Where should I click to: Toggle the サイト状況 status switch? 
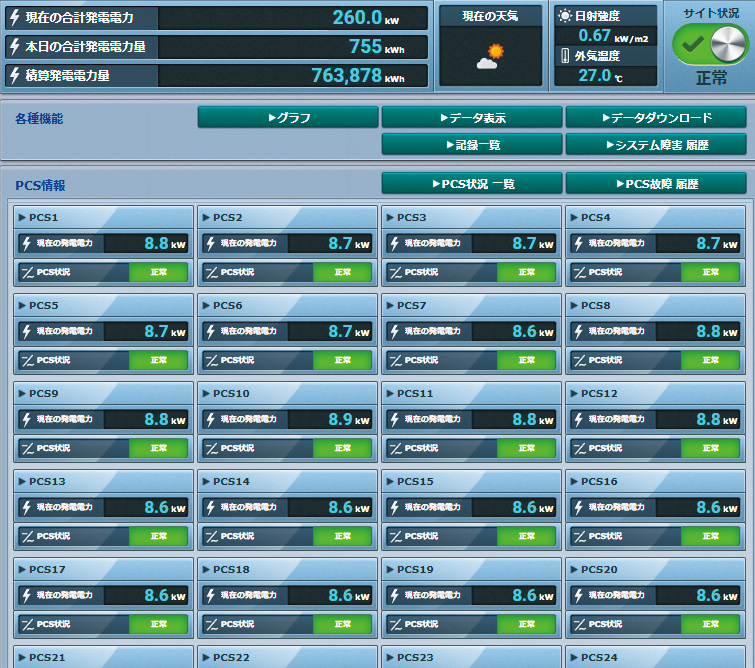point(710,44)
